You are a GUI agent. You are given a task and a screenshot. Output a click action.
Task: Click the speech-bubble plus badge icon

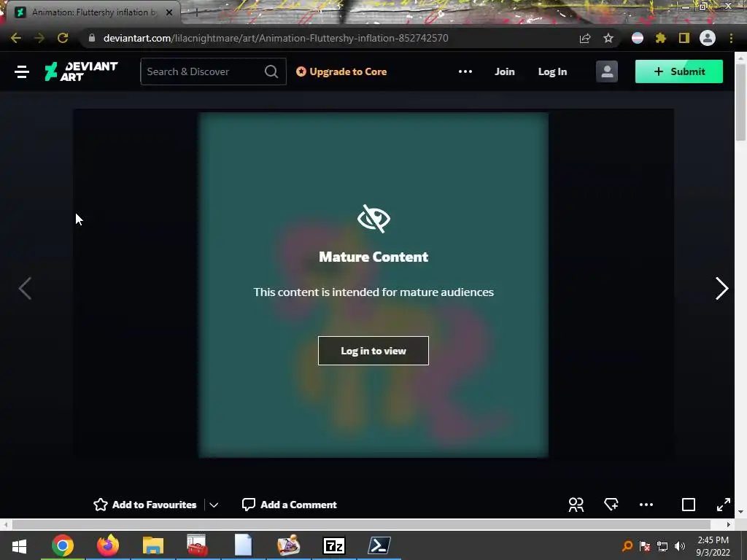(611, 505)
